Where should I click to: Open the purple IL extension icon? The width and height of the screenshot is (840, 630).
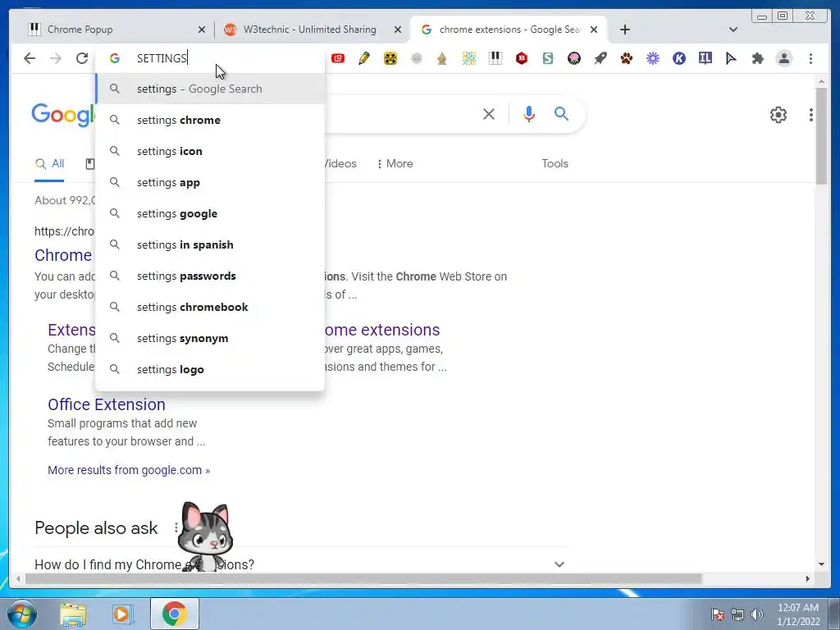pos(705,58)
